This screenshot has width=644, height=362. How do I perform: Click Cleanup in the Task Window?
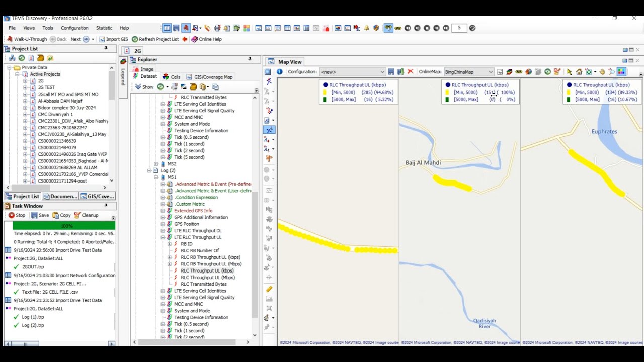pyautogui.click(x=86, y=215)
